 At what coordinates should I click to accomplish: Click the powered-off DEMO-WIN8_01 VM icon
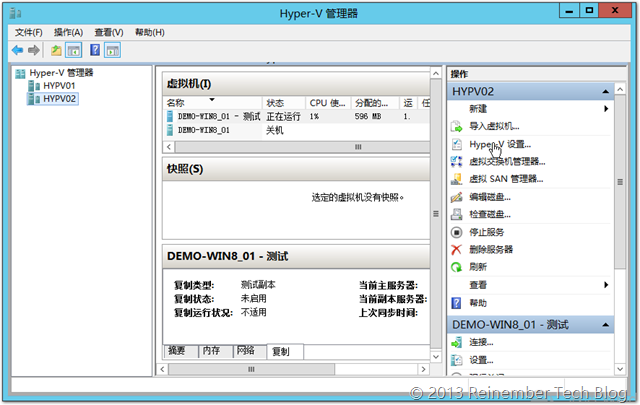click(170, 130)
